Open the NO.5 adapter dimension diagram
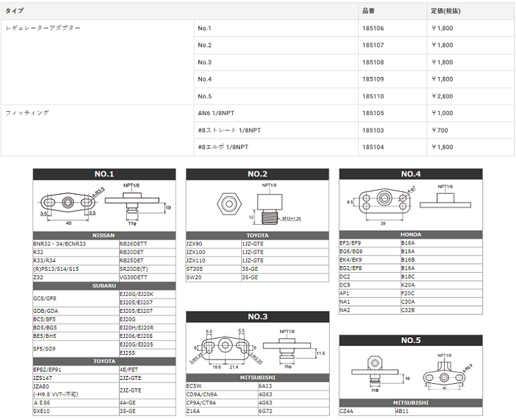The width and height of the screenshot is (516, 420). pos(411,372)
